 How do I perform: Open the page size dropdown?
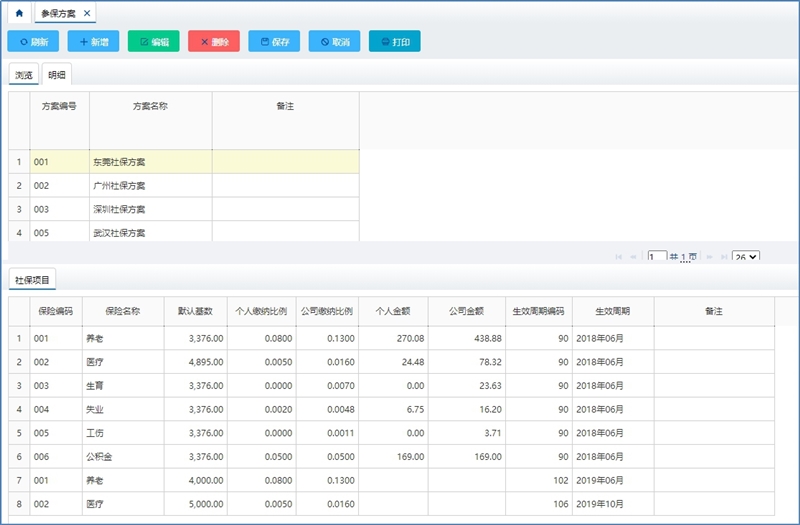pyautogui.click(x=745, y=257)
